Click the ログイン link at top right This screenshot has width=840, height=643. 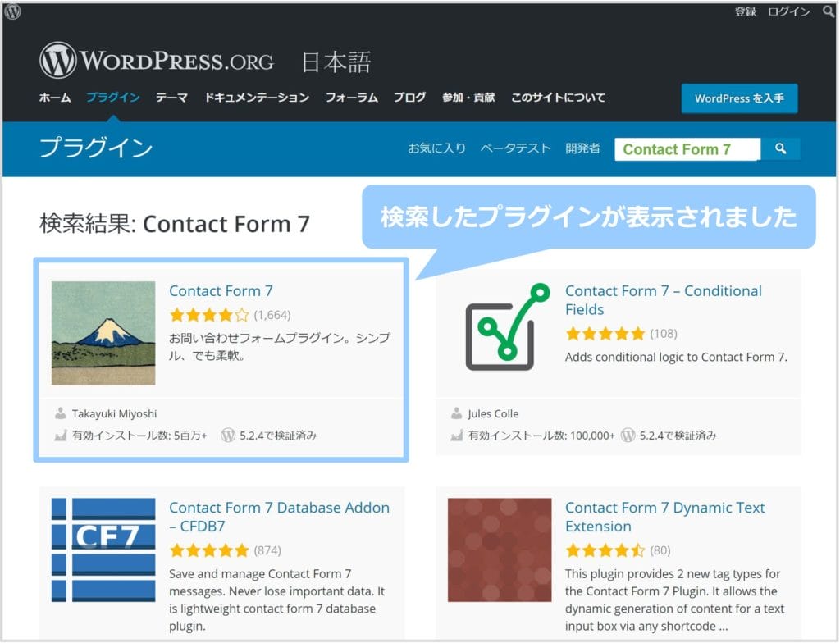click(x=788, y=11)
